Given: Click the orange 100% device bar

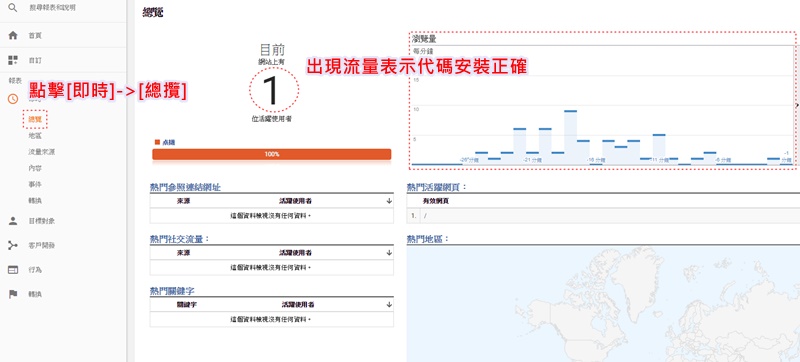Looking at the screenshot, I should click(271, 154).
